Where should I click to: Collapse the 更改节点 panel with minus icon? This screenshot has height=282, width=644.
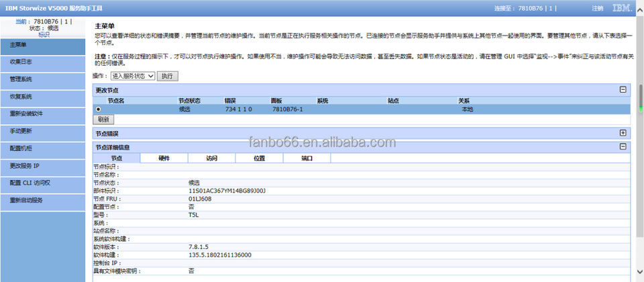tap(623, 89)
